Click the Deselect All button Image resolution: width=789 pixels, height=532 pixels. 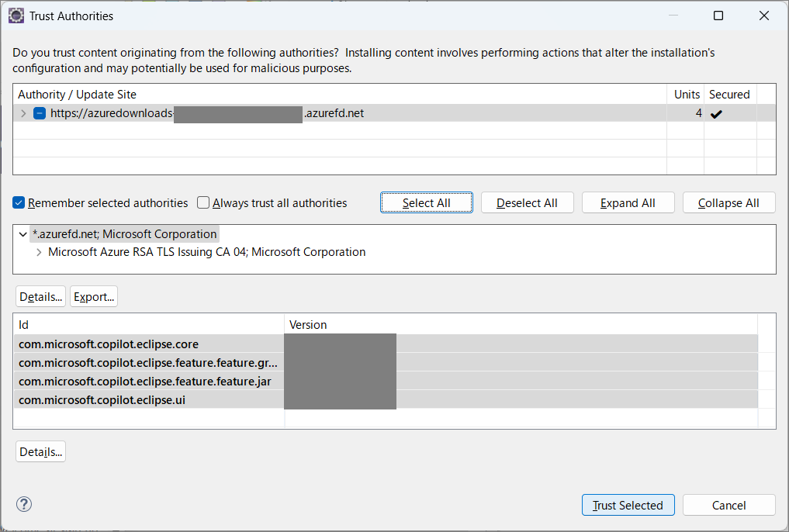coord(527,202)
